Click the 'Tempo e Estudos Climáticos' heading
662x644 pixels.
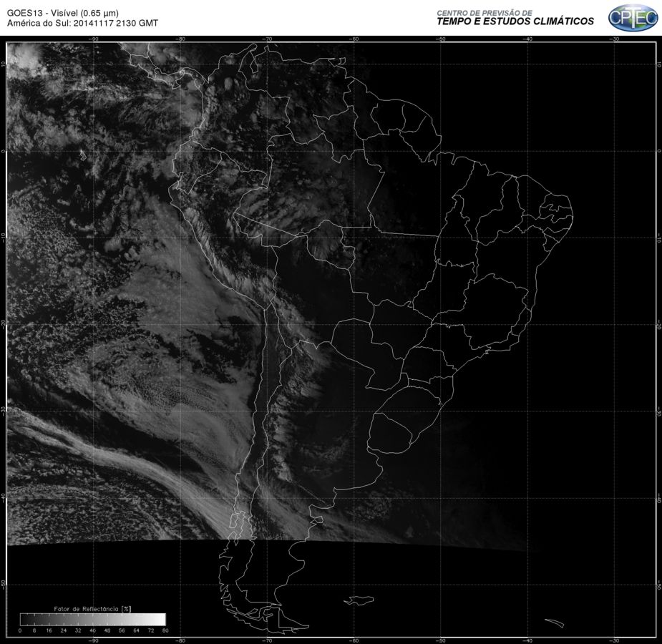pyautogui.click(x=515, y=21)
